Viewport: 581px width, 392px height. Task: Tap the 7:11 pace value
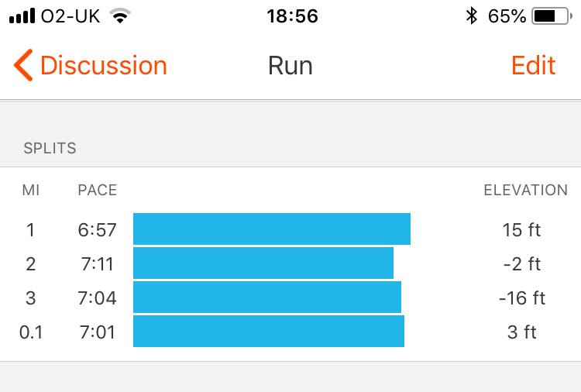click(x=97, y=264)
